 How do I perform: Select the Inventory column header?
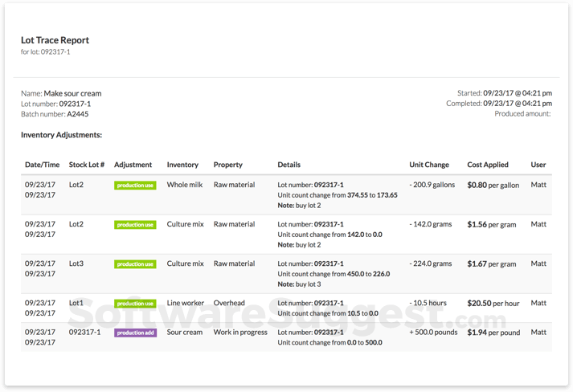tap(182, 165)
